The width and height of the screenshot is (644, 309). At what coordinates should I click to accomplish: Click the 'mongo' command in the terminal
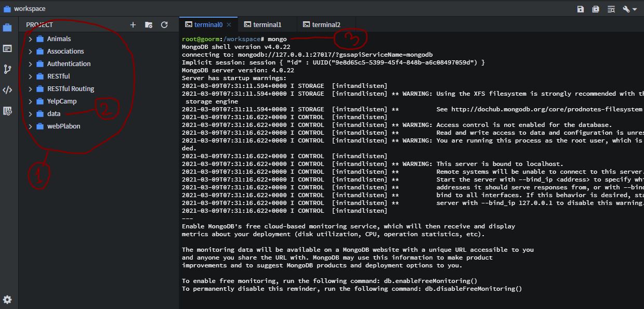point(278,40)
